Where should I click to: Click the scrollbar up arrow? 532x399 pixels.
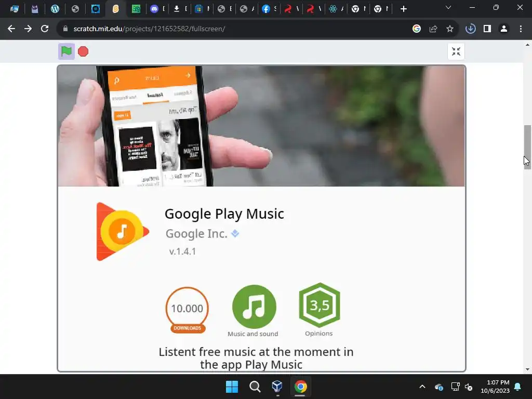(x=527, y=45)
